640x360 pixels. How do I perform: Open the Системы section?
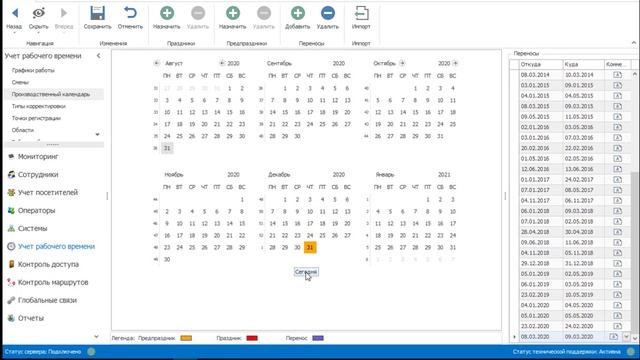[x=32, y=228]
